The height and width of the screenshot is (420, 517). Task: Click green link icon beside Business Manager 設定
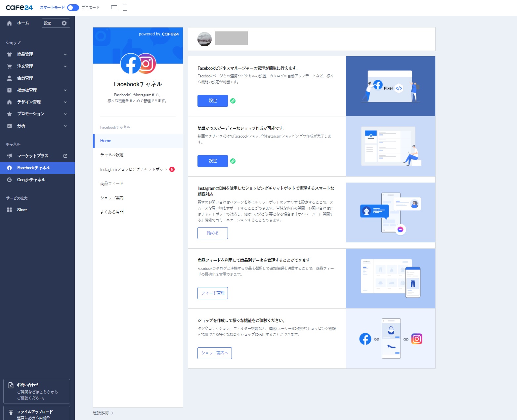[x=233, y=101]
